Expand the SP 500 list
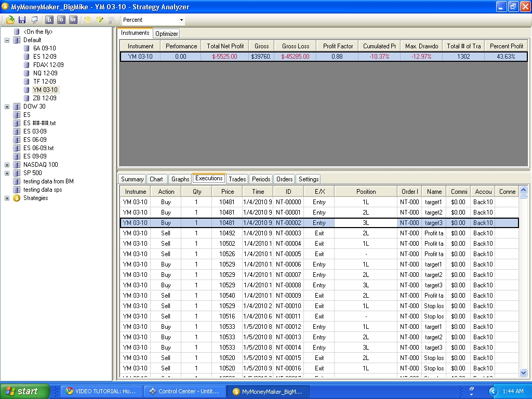The height and width of the screenshot is (399, 532). pyautogui.click(x=7, y=173)
